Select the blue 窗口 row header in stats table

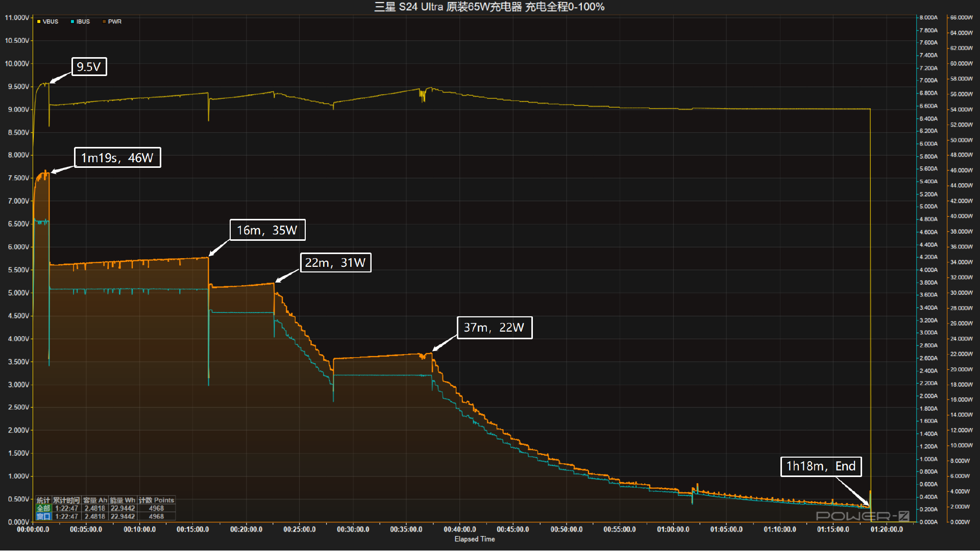[43, 516]
